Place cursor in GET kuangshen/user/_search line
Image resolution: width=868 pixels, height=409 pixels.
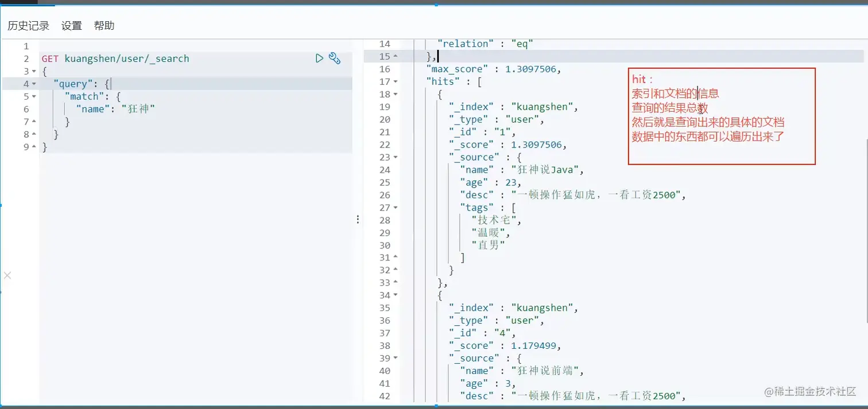pos(115,59)
